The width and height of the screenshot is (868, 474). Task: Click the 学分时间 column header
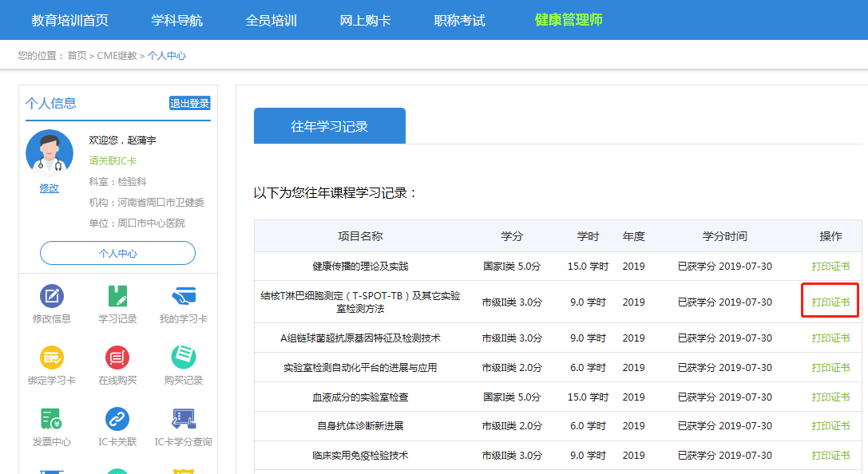coord(724,236)
